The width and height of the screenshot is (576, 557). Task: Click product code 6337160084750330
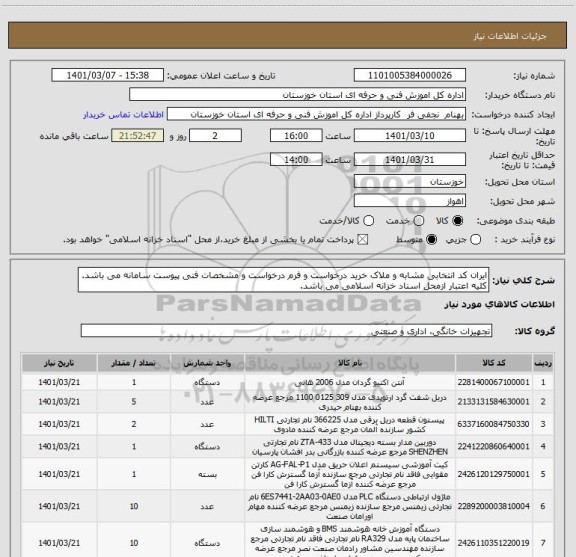click(494, 424)
